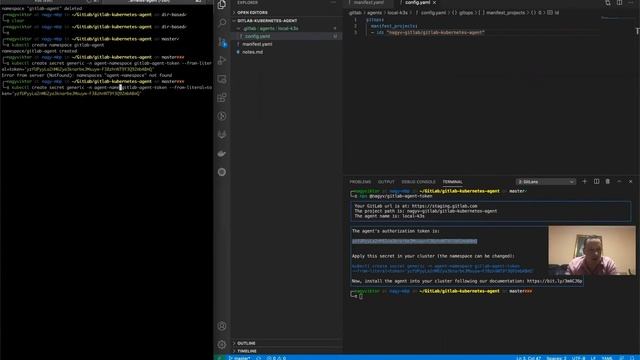Click the feedback icon in status bar
Image resolution: width=640 pixels, height=360 pixels.
pos(622,358)
